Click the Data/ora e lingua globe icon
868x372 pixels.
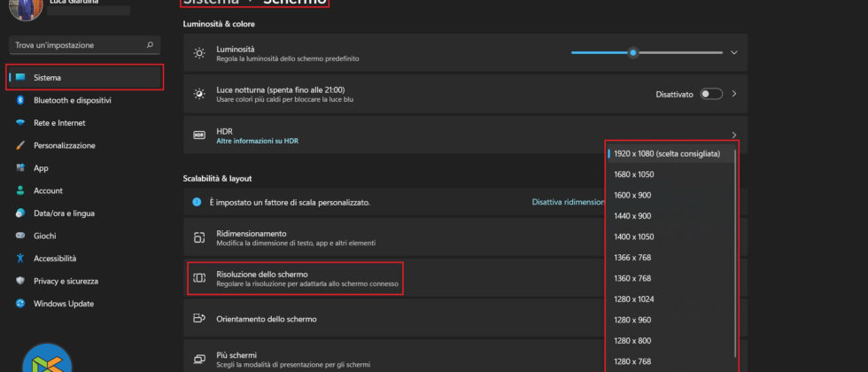(x=20, y=213)
